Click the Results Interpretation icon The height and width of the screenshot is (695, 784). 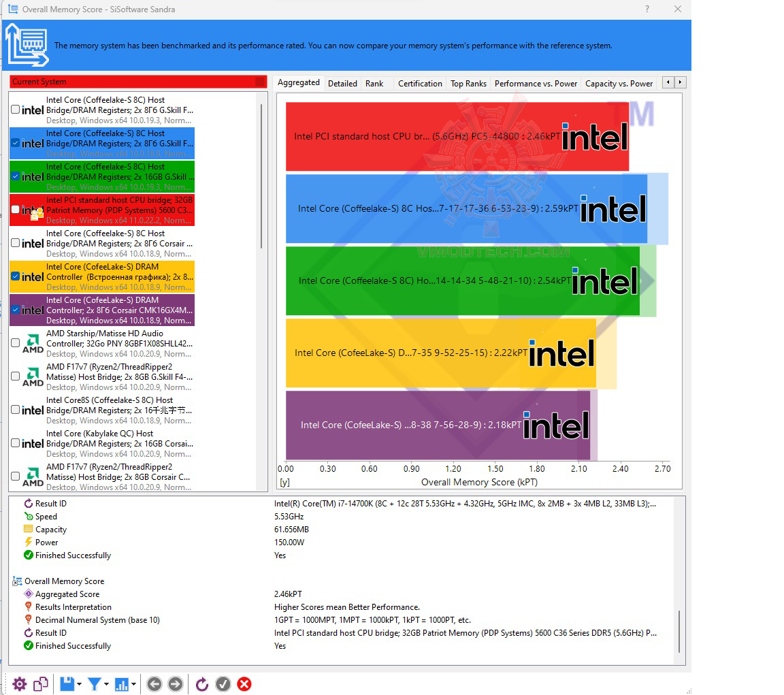coord(29,607)
